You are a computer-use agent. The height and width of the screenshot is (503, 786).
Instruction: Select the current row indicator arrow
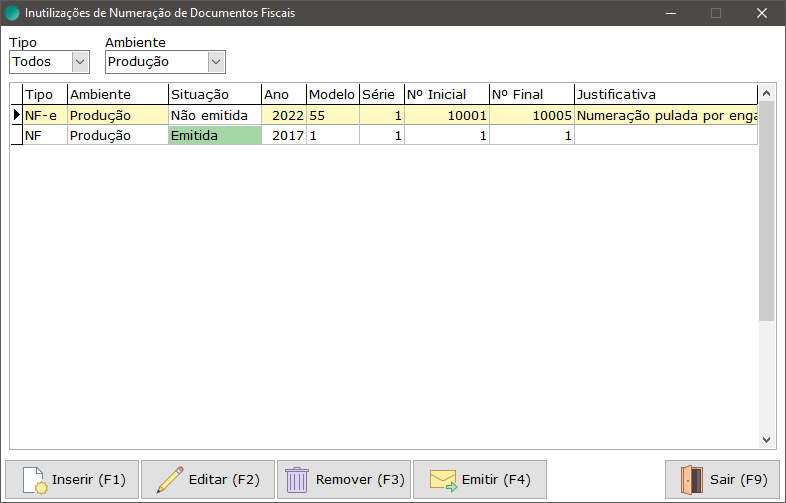coord(16,116)
